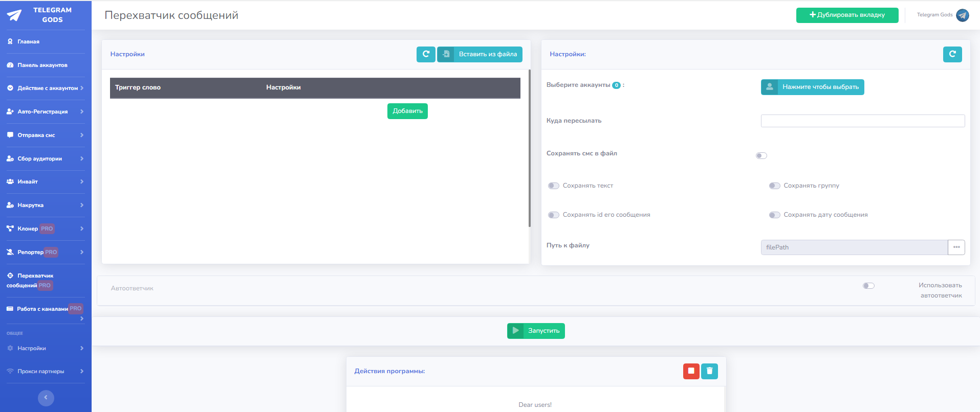Click the Дублировать вкладку button
The width and height of the screenshot is (980, 412).
tap(847, 15)
